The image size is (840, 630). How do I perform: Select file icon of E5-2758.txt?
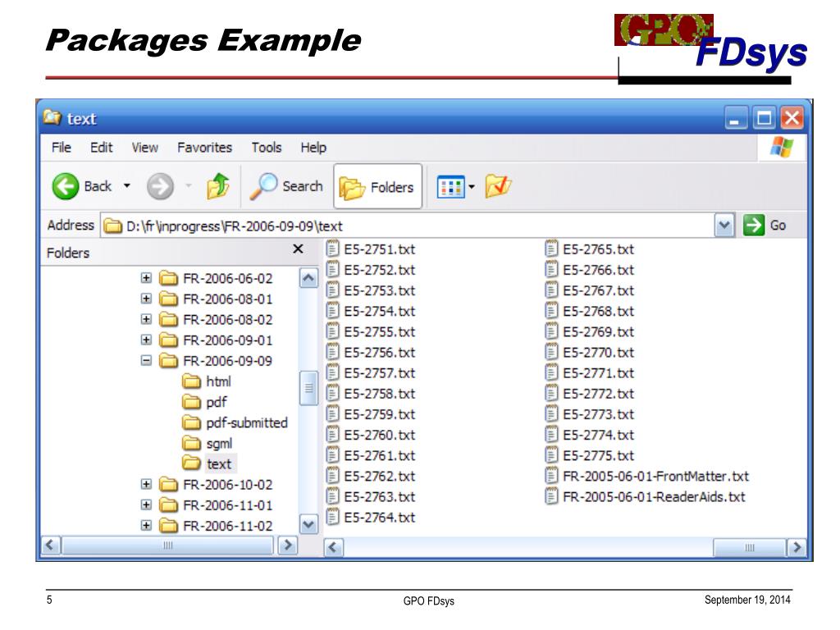pos(333,393)
